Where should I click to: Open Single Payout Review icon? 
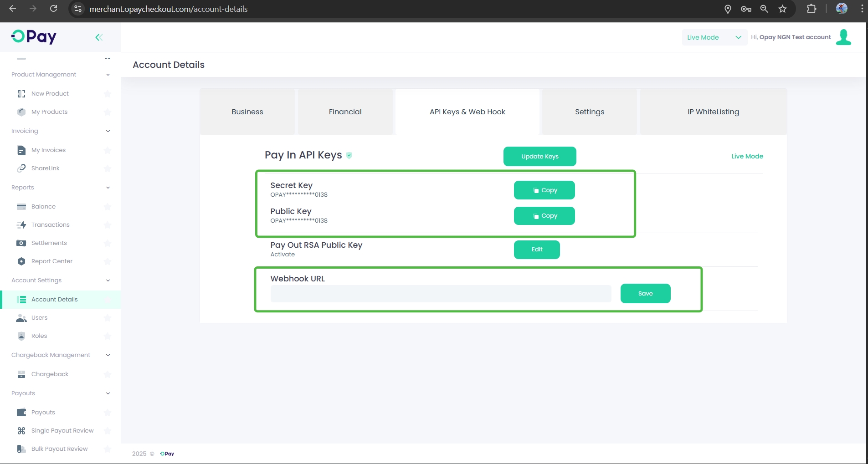pos(21,431)
